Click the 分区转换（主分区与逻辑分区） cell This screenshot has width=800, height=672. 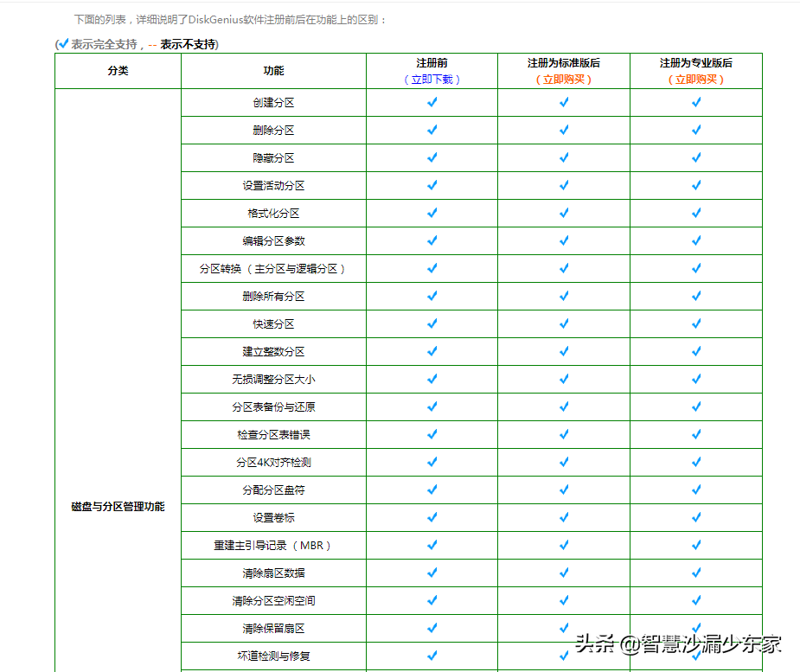click(273, 269)
